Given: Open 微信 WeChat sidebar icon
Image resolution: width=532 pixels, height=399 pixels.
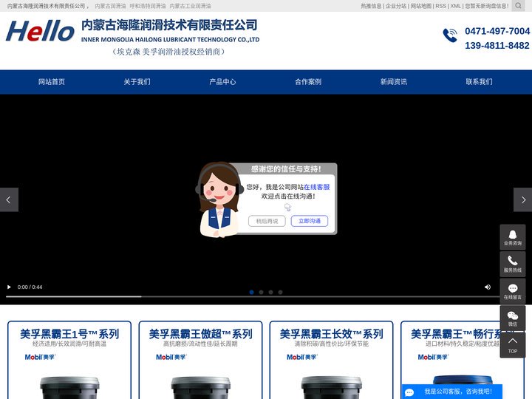Looking at the screenshot, I should coord(512,318).
